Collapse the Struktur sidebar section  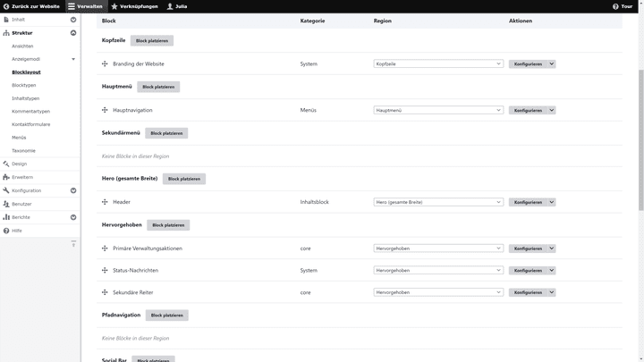click(x=73, y=33)
